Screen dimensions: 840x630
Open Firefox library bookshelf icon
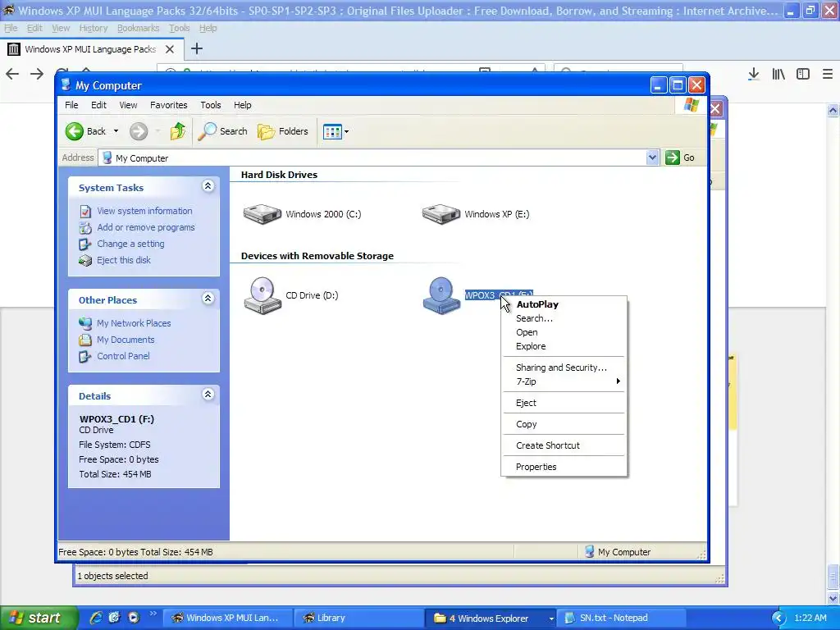click(x=778, y=74)
